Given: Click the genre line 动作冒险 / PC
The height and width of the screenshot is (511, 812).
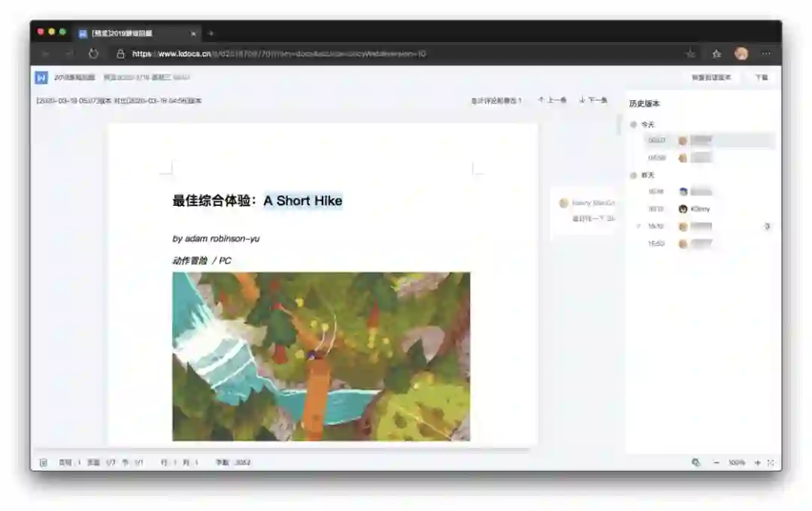Looking at the screenshot, I should [x=202, y=261].
